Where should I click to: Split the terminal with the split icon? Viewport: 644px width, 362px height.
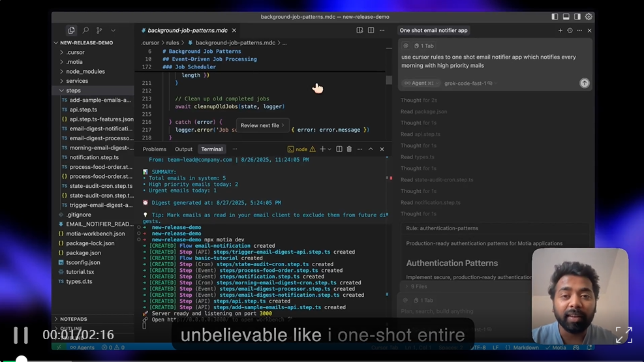click(x=339, y=149)
